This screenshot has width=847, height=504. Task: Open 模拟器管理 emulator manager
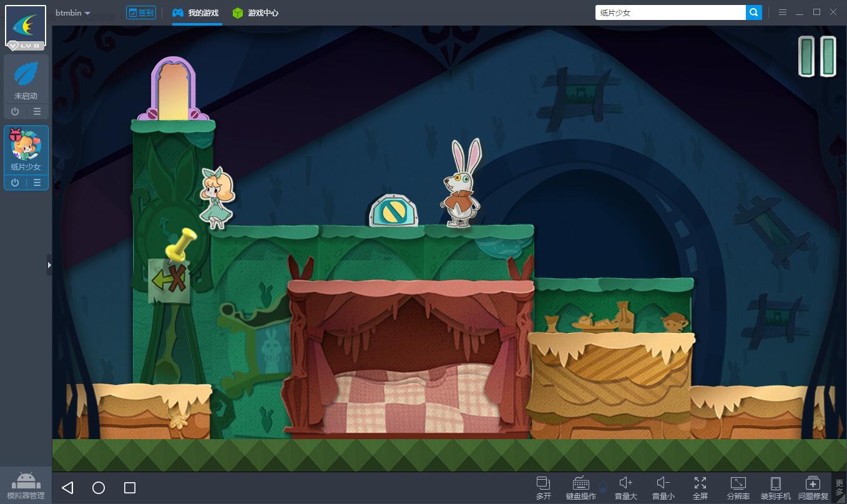click(26, 486)
